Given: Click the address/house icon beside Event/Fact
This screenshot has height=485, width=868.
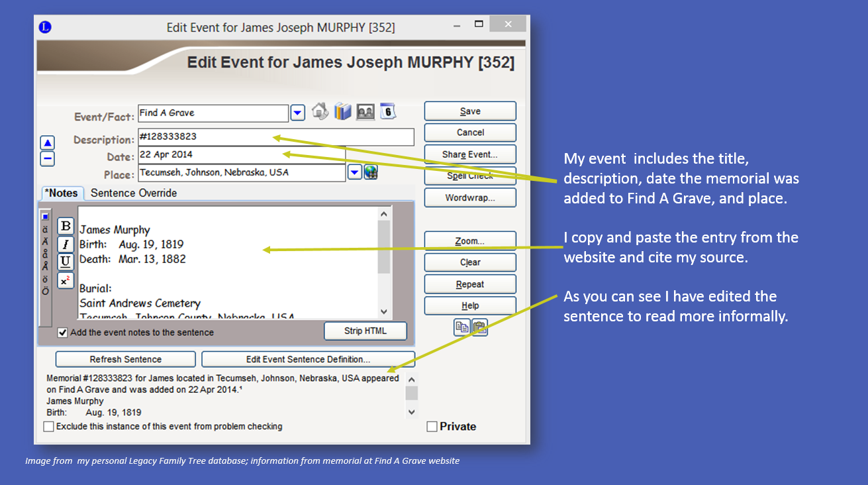Looking at the screenshot, I should pos(320,111).
